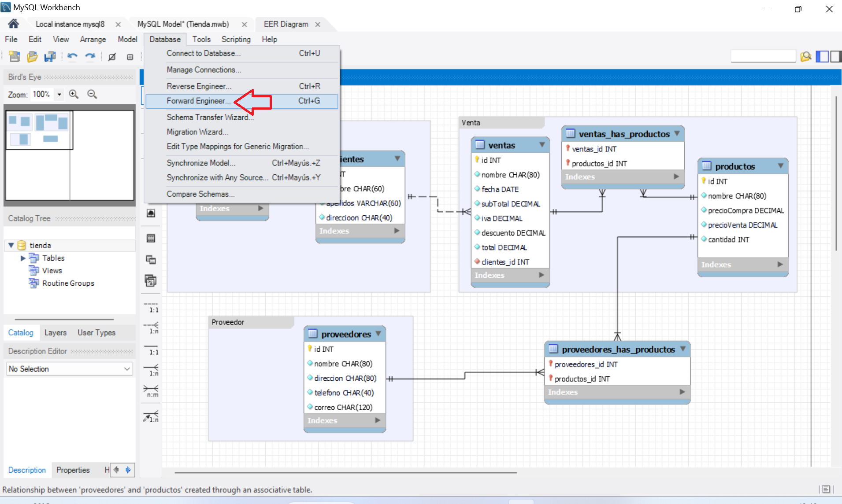The image size is (842, 504).
Task: Select the solid 1:n identifying relationship tool
Action: pos(151,370)
